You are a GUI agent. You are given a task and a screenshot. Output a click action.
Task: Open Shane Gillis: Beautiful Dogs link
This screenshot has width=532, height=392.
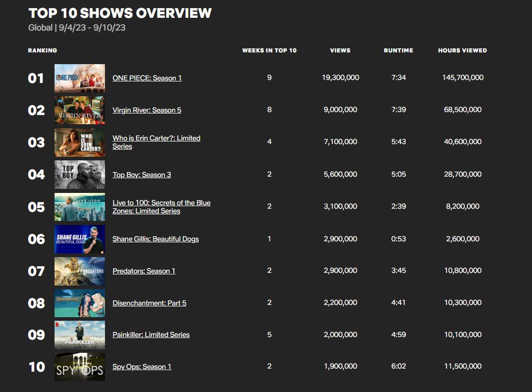click(155, 239)
